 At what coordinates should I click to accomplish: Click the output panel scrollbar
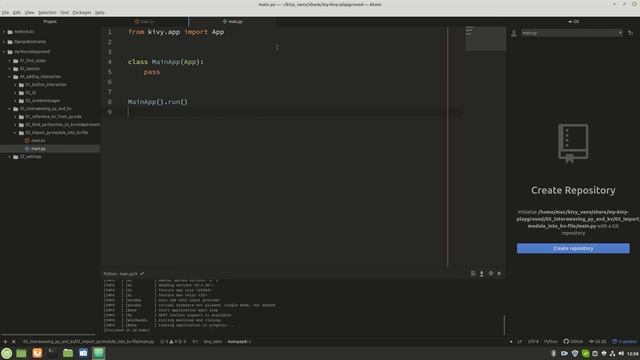[x=504, y=325]
